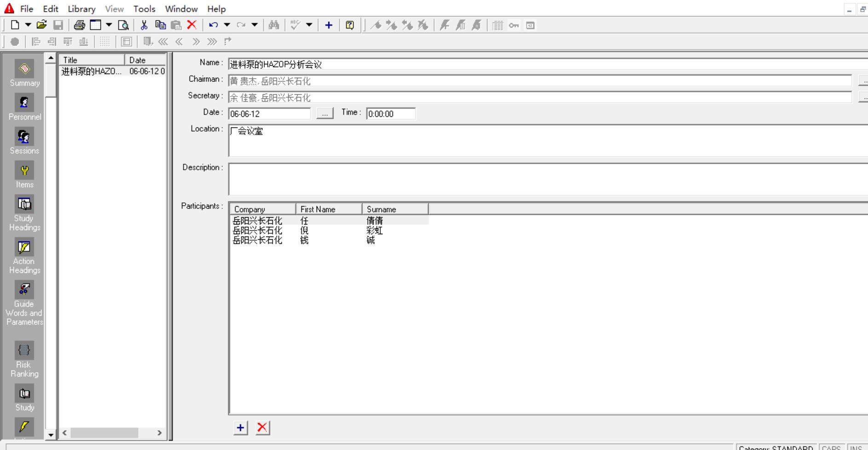
Task: Undo the last action
Action: pos(214,25)
